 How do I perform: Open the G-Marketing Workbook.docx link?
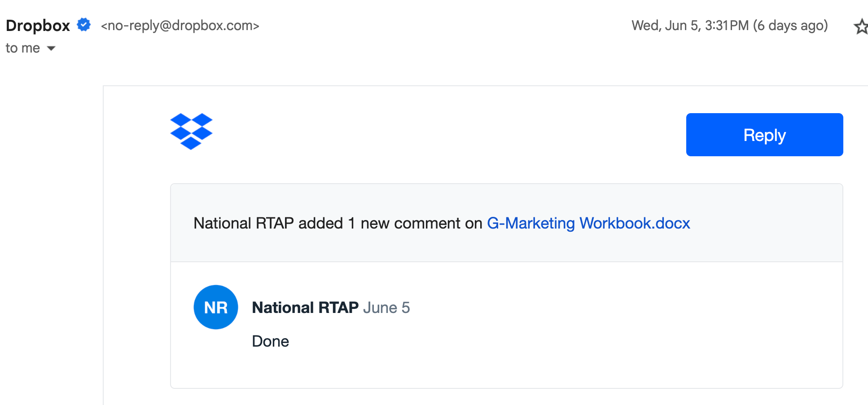(588, 223)
